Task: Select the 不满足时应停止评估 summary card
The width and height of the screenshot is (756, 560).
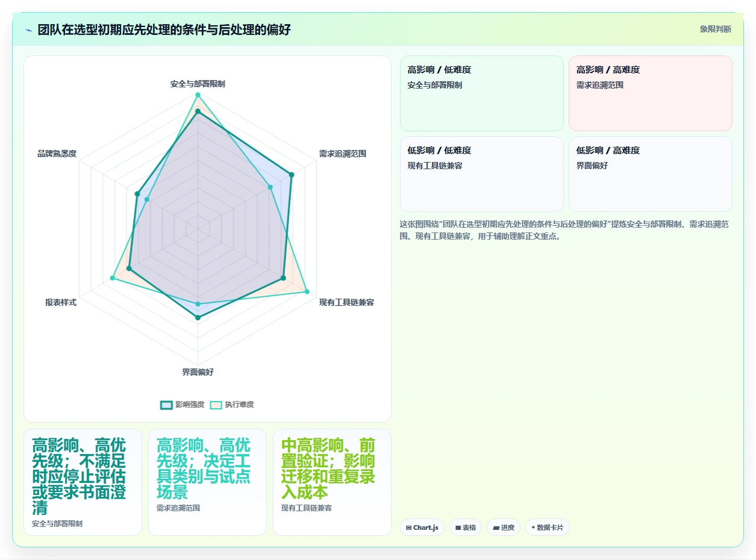Action: (83, 482)
